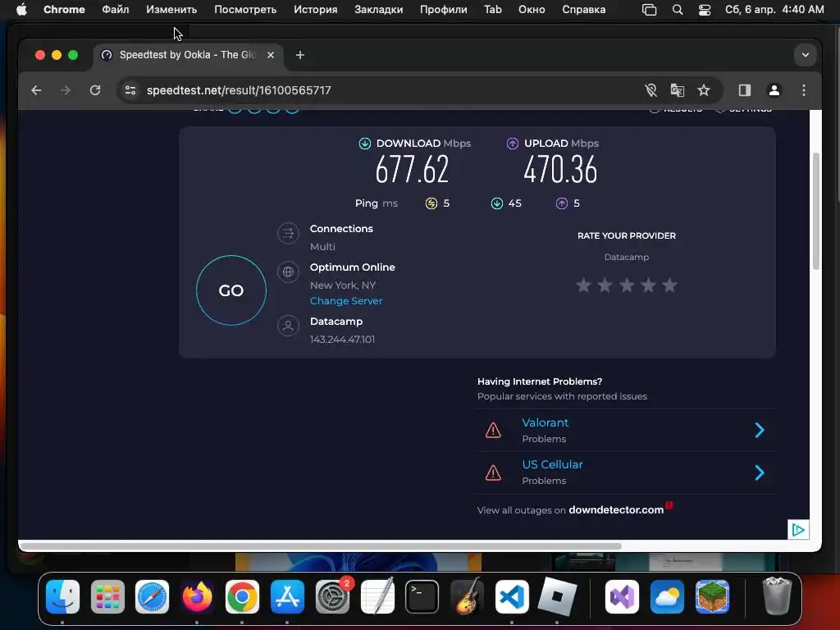Open System Settings from the dock
Viewport: 840px width, 630px height.
[332, 597]
